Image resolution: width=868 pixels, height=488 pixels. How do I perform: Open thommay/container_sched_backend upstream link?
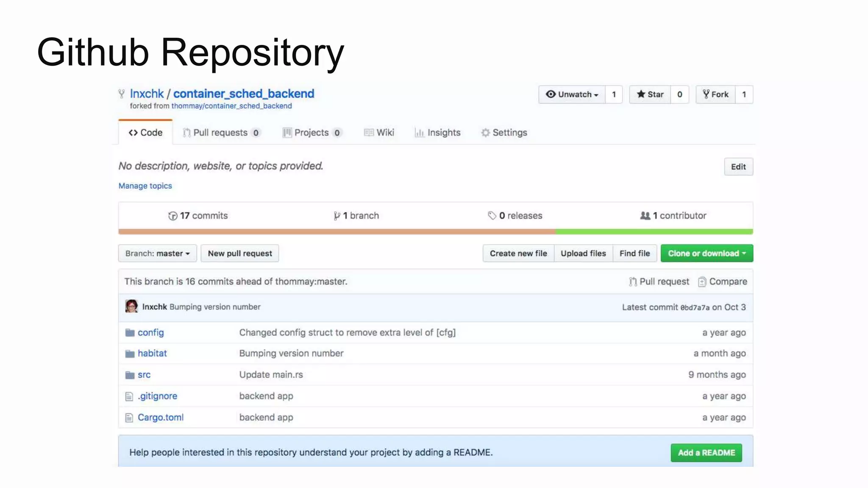pyautogui.click(x=231, y=106)
